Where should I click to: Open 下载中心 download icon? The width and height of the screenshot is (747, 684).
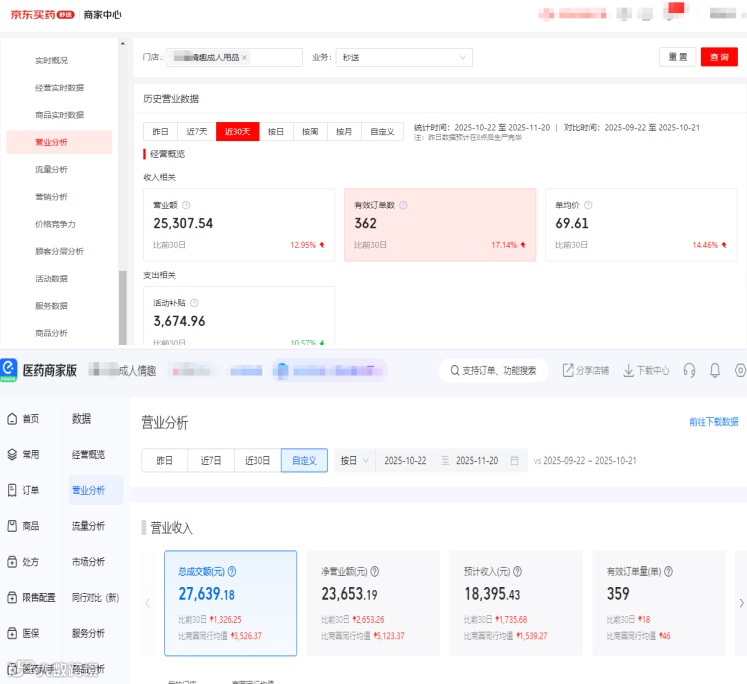pyautogui.click(x=629, y=370)
